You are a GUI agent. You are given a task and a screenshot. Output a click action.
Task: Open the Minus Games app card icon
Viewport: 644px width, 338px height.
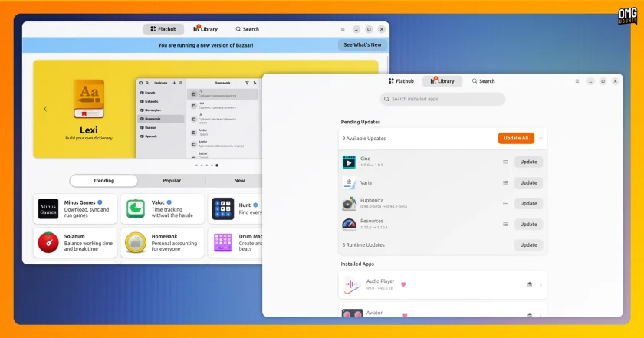(x=48, y=208)
